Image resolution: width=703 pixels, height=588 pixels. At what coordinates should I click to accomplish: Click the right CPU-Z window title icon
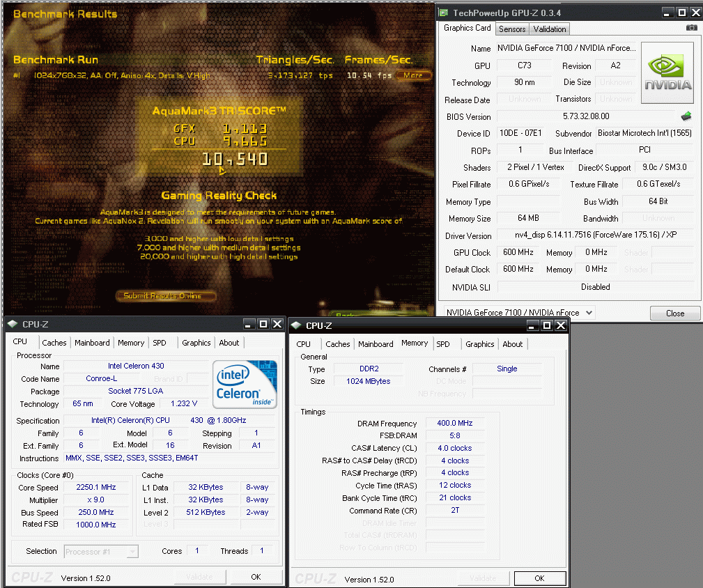(x=296, y=325)
